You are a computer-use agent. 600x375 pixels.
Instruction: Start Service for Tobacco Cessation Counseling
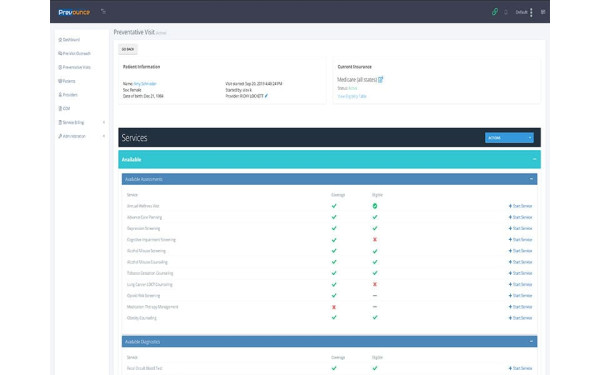520,273
